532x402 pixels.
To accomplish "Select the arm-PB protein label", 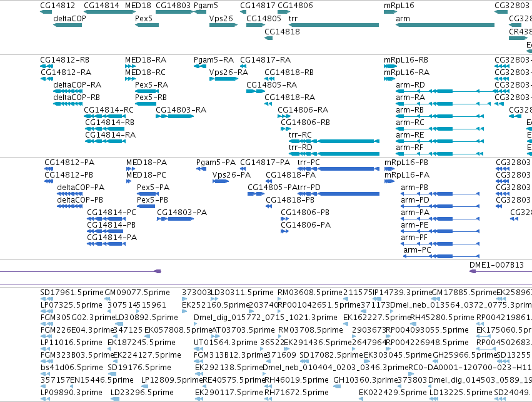I will coord(414,188).
